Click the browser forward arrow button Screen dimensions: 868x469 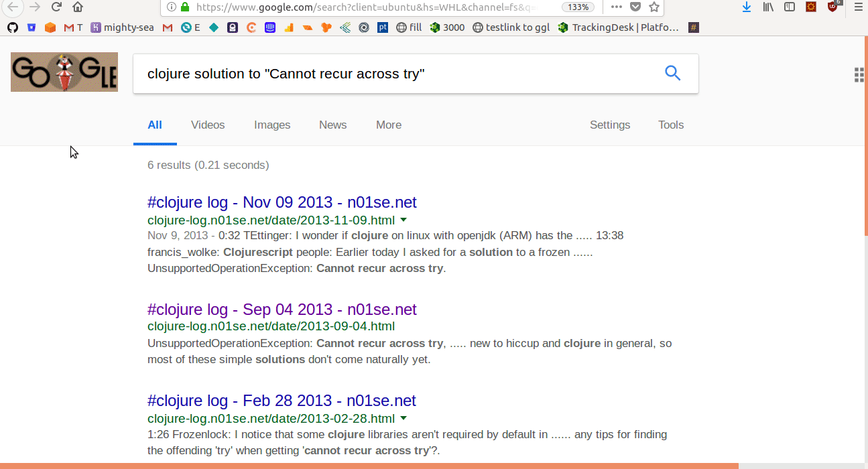pos(35,7)
